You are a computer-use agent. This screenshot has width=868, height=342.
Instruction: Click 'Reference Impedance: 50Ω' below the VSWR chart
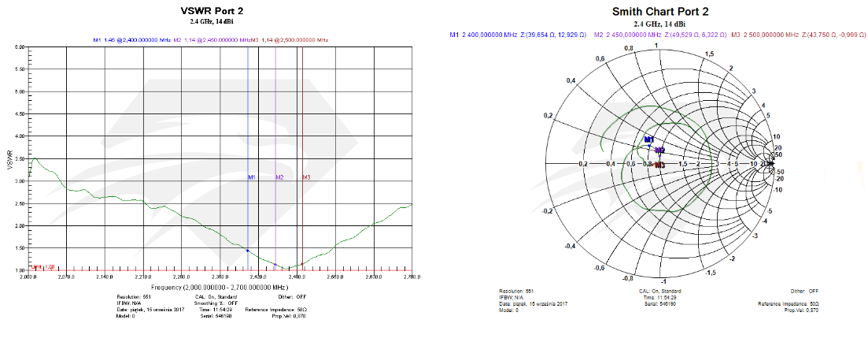[275, 310]
